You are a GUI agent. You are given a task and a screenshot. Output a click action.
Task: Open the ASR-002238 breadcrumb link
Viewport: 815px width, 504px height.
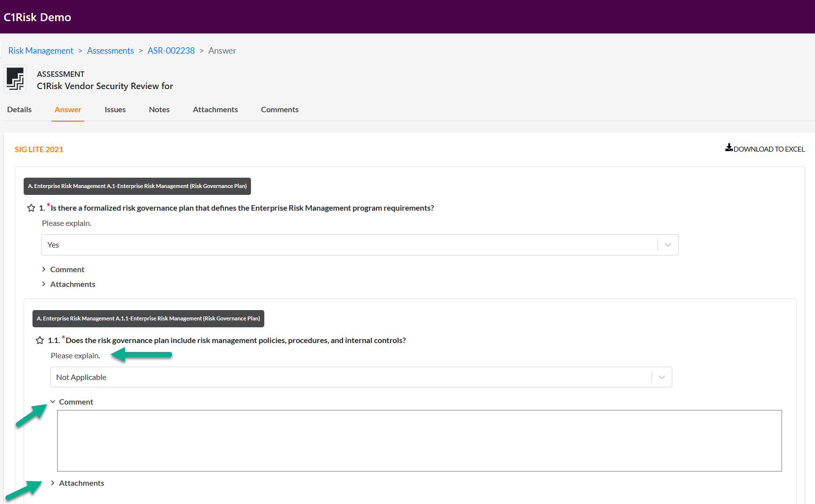tap(171, 51)
